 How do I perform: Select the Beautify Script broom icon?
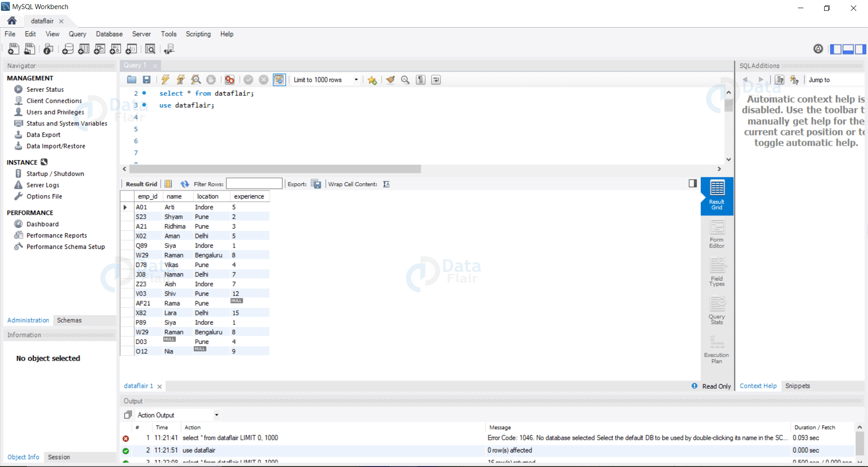coord(390,80)
